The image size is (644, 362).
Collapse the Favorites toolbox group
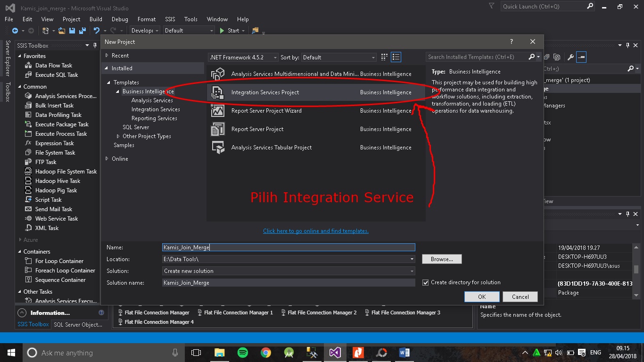[x=20, y=56]
